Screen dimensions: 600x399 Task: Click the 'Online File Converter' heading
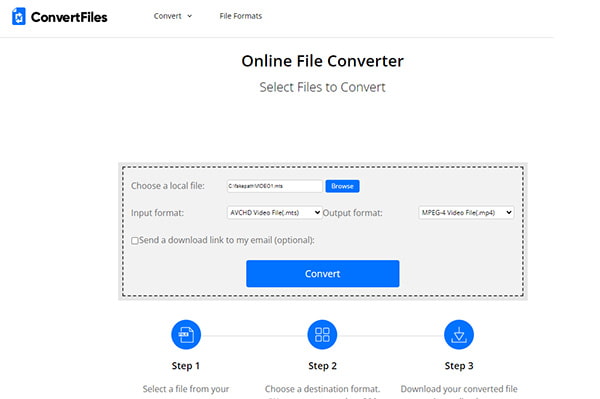323,61
